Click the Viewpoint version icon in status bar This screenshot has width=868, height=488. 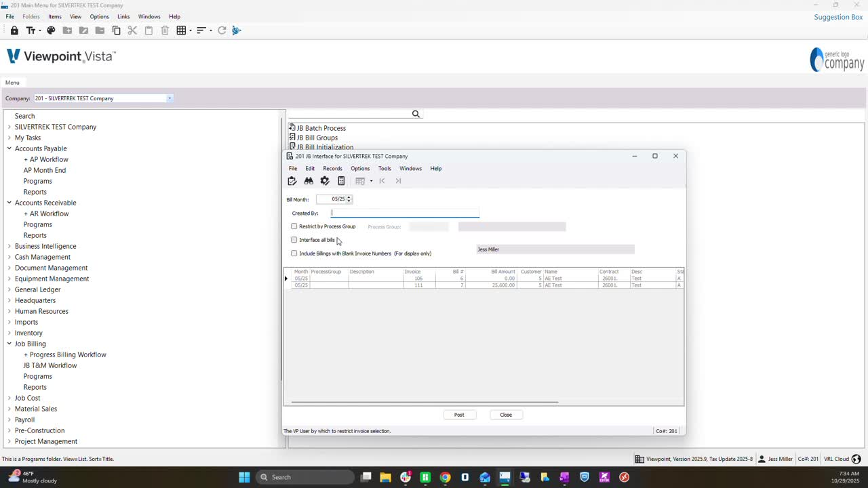pyautogui.click(x=639, y=459)
